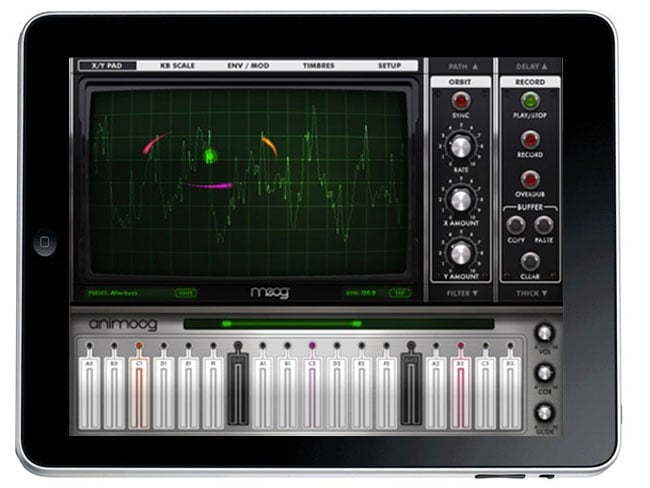Image resolution: width=650 pixels, height=488 pixels.
Task: Play the black key before A1
Action: click(238, 389)
